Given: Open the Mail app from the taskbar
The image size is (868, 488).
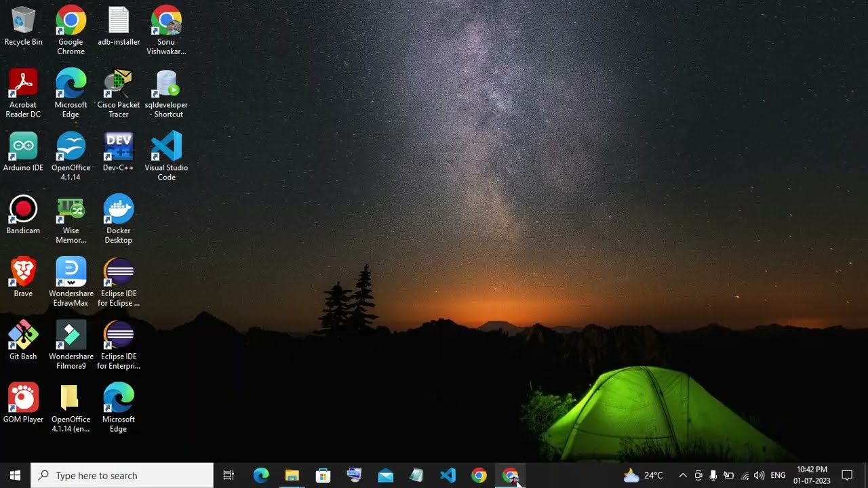Looking at the screenshot, I should tap(386, 476).
